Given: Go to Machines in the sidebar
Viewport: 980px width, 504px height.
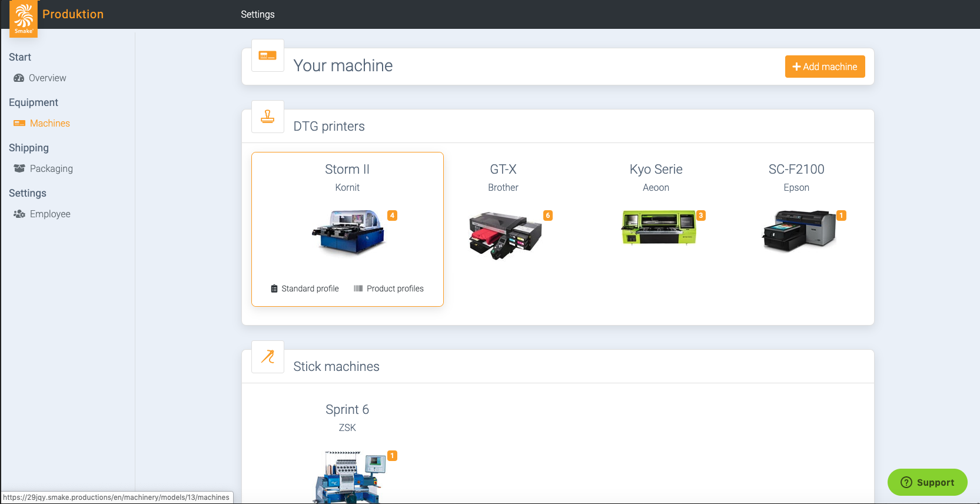Looking at the screenshot, I should click(50, 123).
